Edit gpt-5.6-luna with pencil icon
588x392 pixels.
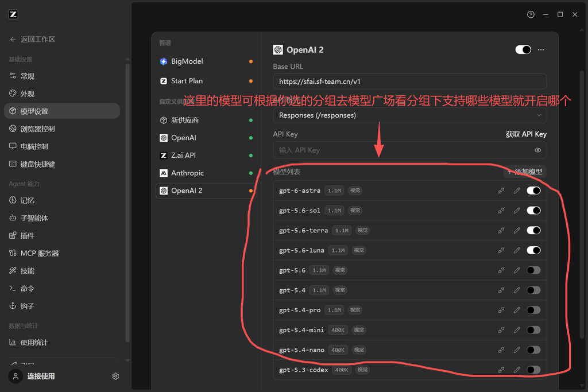point(517,250)
